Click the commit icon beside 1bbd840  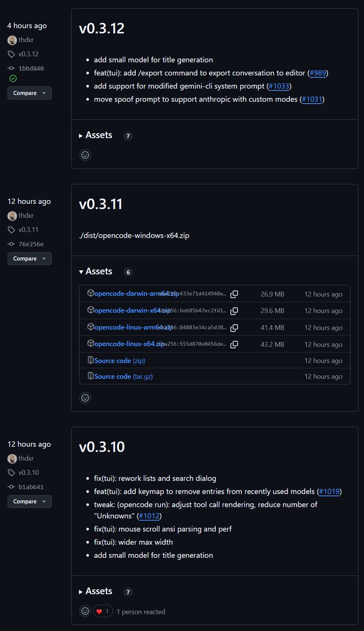[11, 68]
